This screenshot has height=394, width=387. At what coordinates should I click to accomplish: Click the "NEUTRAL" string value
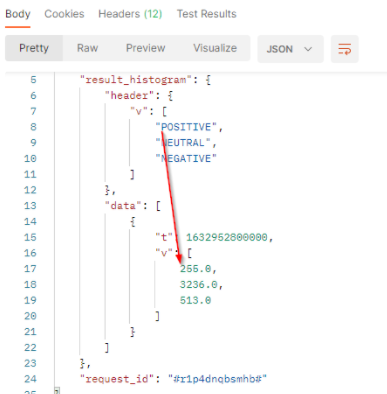183,143
